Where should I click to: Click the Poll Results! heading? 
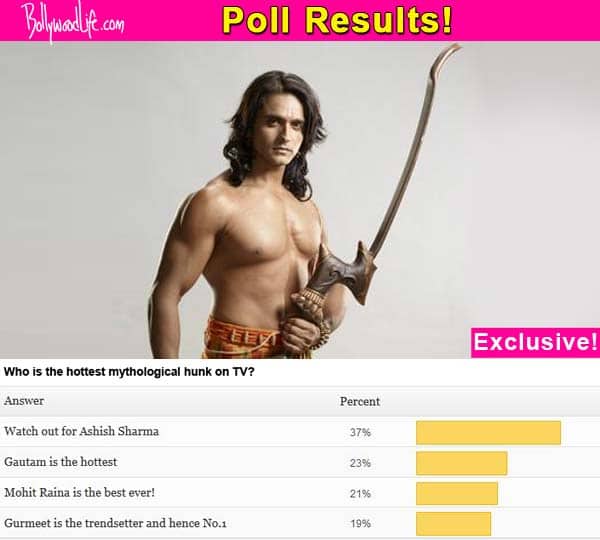point(337,20)
